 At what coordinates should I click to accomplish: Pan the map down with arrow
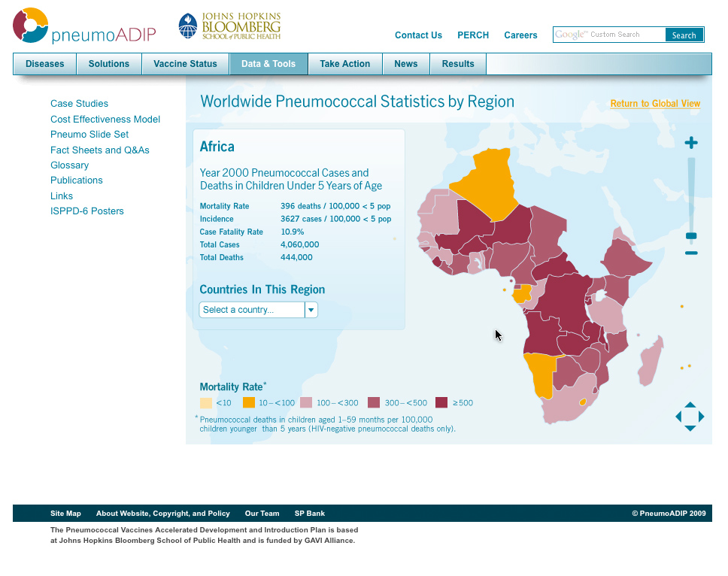[x=690, y=428]
